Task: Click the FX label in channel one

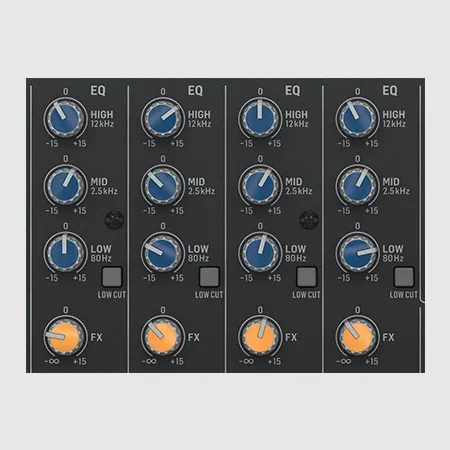Action: pos(97,337)
